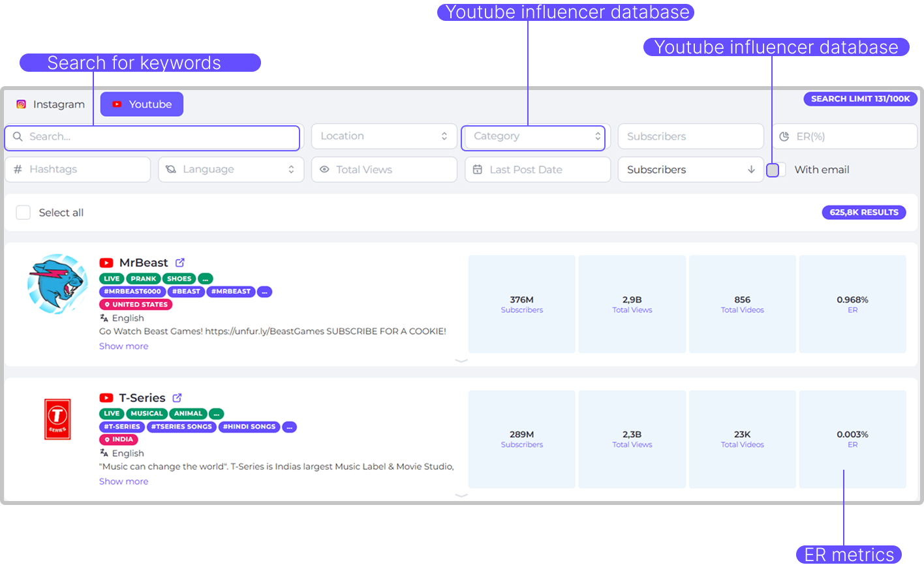Viewport: 924px width, 565px height.
Task: Open T-Series external link icon
Action: pos(177,398)
